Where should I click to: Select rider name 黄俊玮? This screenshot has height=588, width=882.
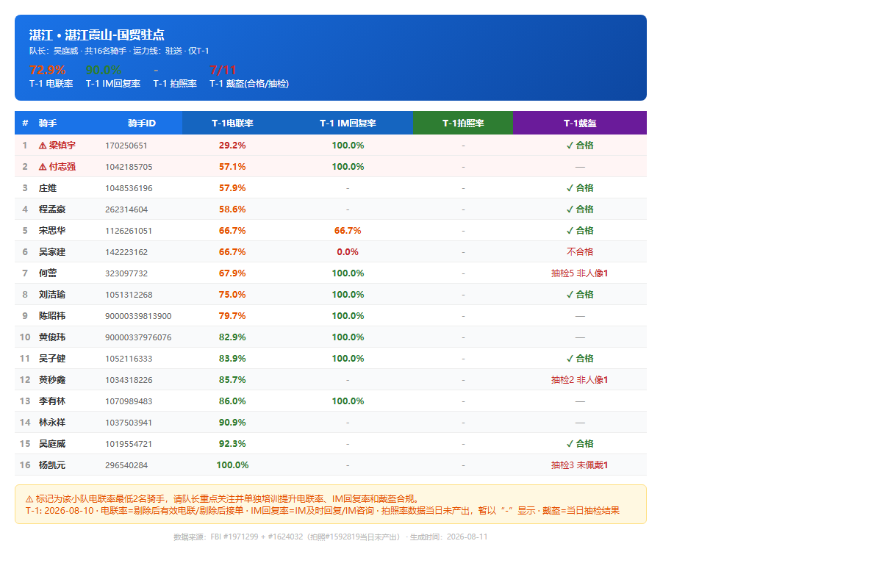click(x=52, y=337)
